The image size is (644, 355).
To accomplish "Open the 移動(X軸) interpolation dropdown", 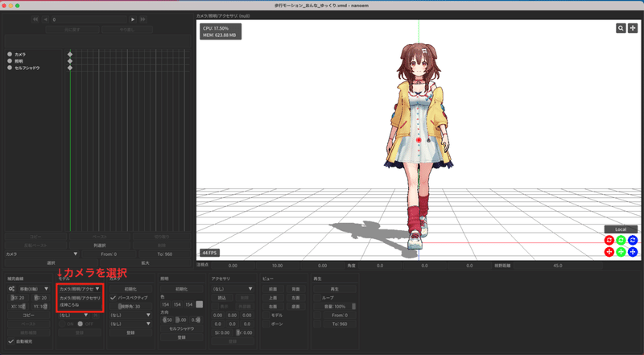I will (x=34, y=289).
